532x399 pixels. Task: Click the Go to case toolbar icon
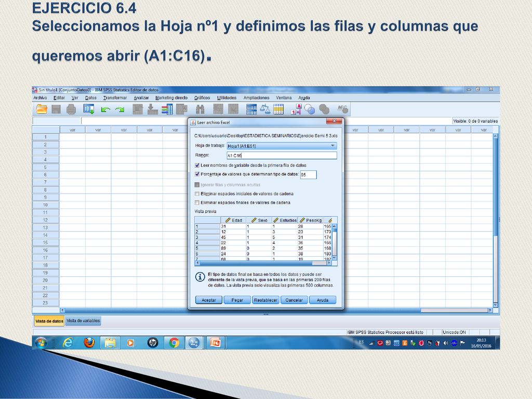click(137, 109)
